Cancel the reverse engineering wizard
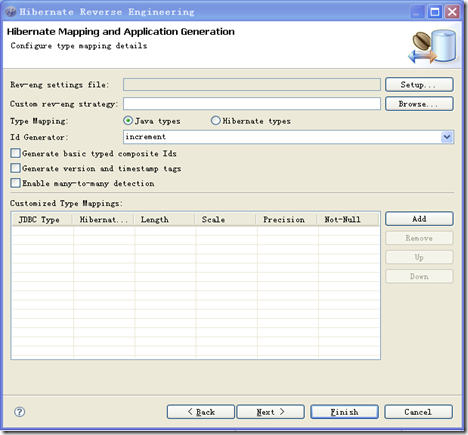This screenshot has width=468, height=435. pos(418,412)
